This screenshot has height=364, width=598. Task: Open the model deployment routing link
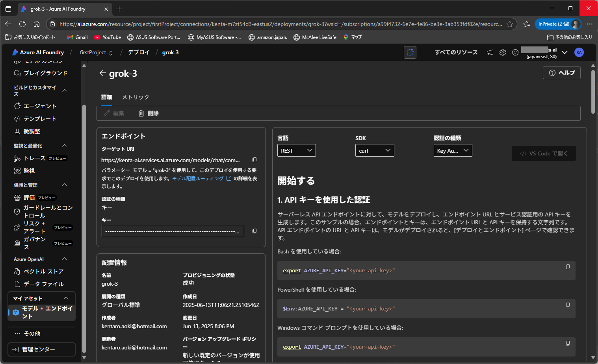pyautogui.click(x=202, y=178)
